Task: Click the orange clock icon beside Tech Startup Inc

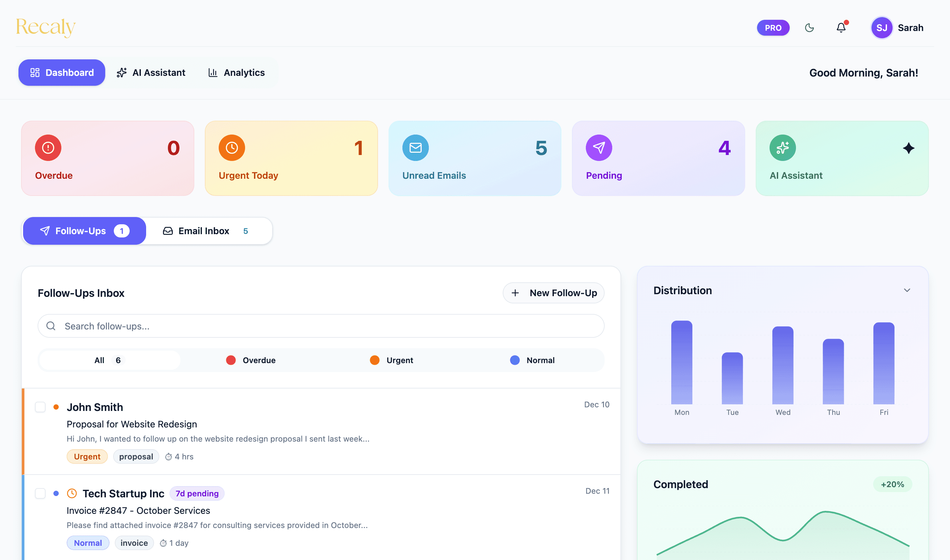Action: coord(72,493)
